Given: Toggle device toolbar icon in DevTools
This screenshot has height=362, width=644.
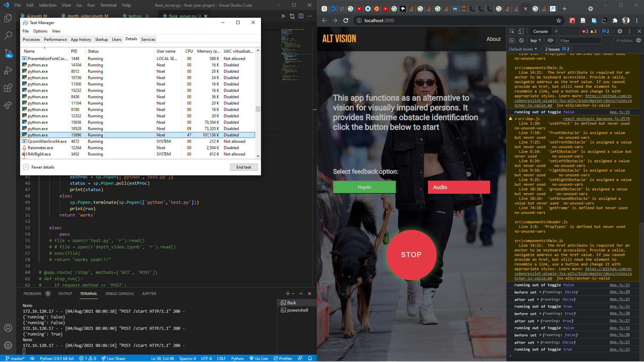Looking at the screenshot, I should pos(521,31).
